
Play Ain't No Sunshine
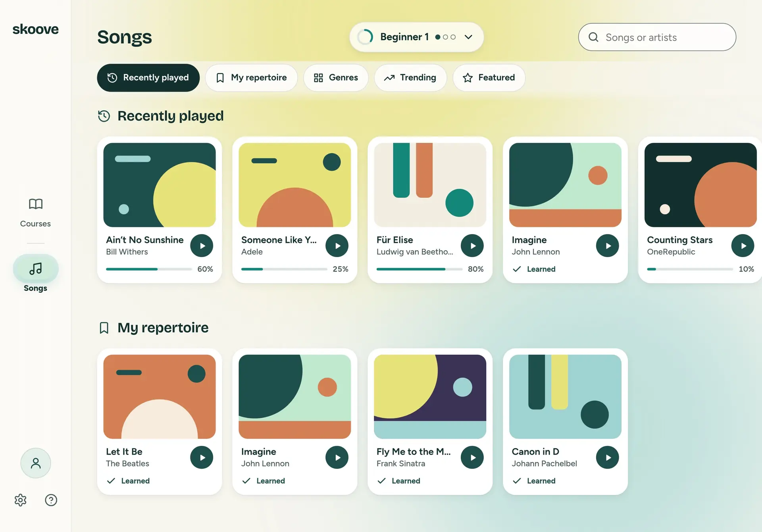tap(202, 246)
